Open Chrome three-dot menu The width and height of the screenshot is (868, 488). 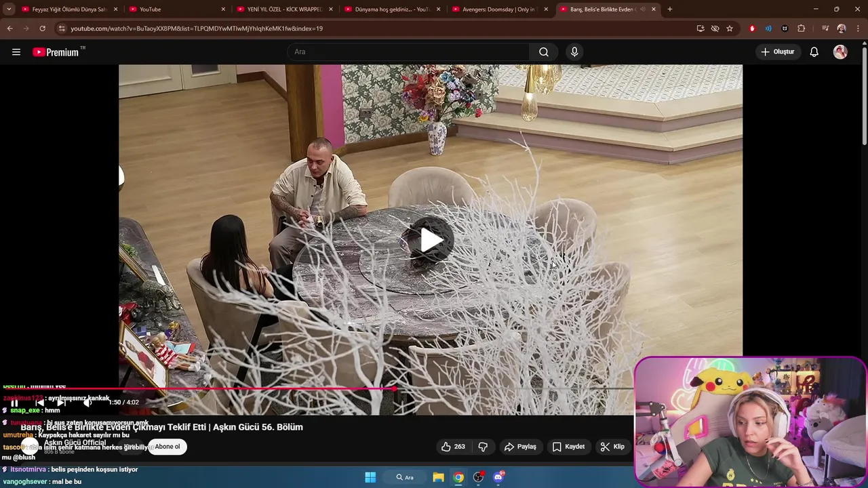click(x=858, y=28)
